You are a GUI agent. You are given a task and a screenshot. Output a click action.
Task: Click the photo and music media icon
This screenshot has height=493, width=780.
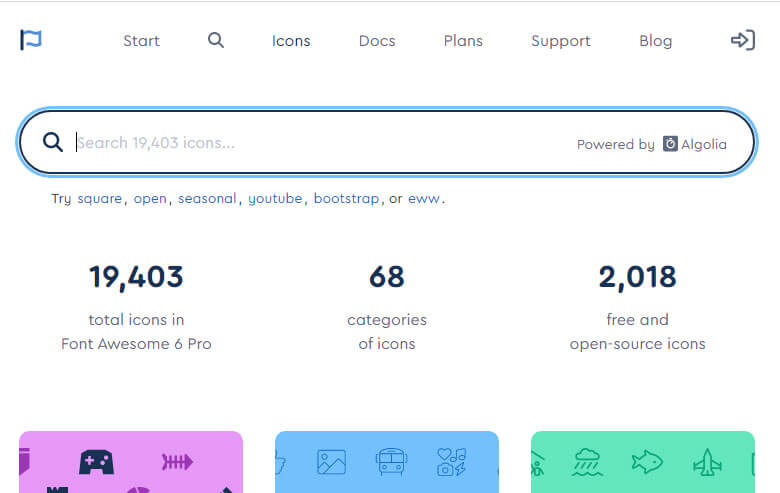(x=451, y=462)
